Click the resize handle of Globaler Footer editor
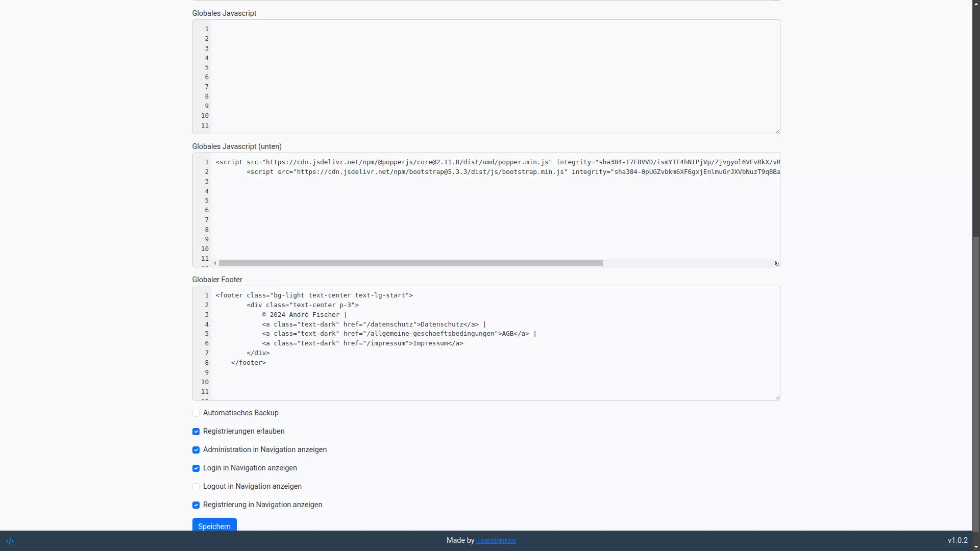 (x=777, y=397)
